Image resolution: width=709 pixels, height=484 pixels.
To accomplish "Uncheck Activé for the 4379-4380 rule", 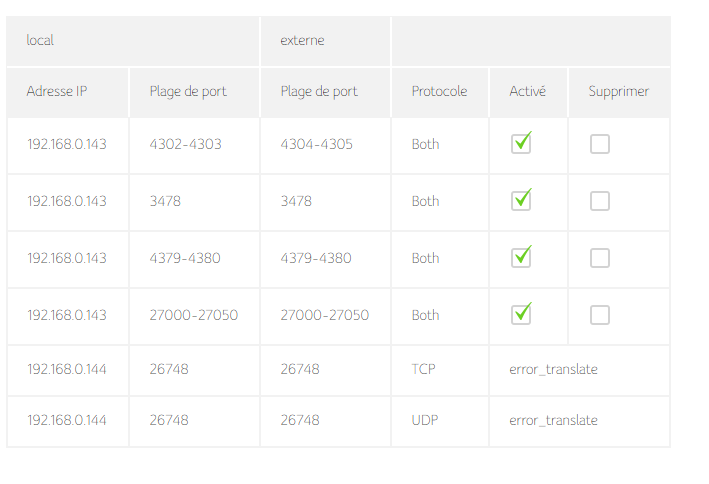I will [x=521, y=258].
